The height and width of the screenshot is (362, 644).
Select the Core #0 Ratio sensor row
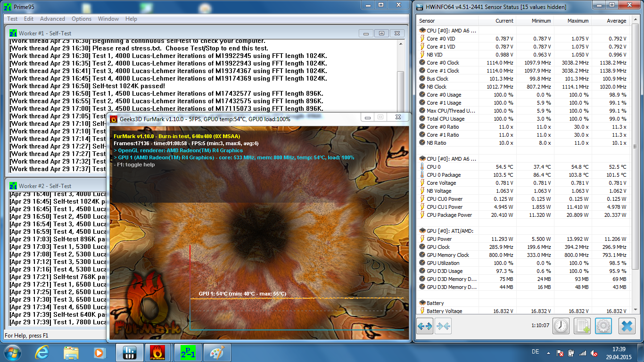[x=523, y=127]
